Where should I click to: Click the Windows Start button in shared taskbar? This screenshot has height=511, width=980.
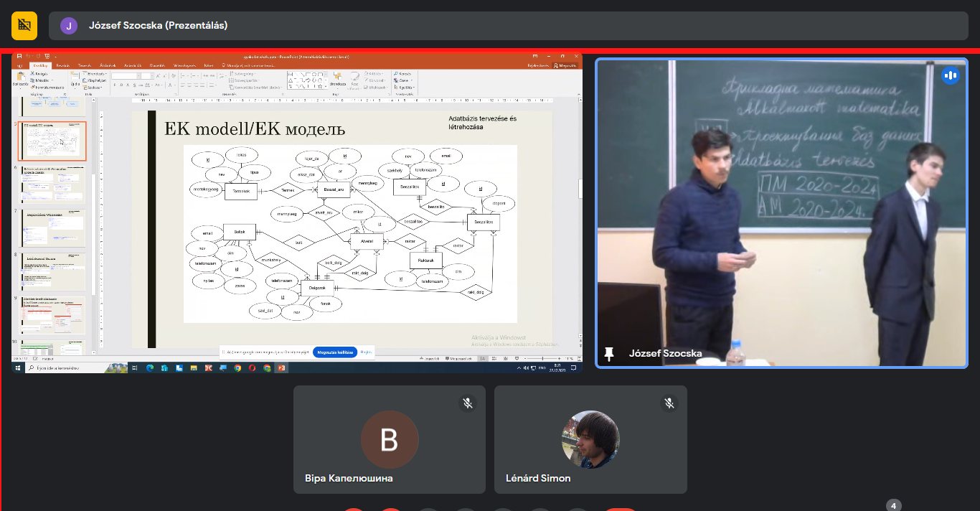coord(18,367)
